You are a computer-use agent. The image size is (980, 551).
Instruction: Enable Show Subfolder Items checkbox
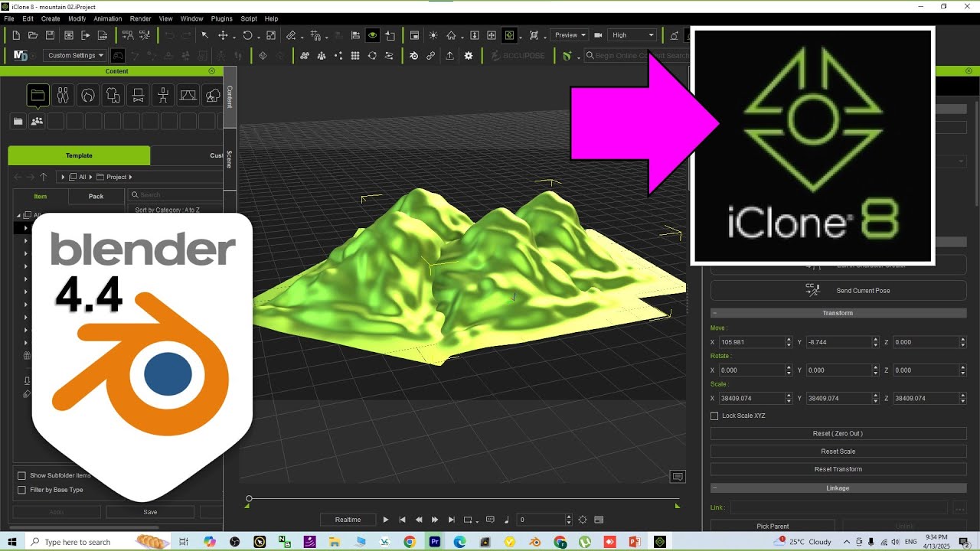pyautogui.click(x=21, y=476)
